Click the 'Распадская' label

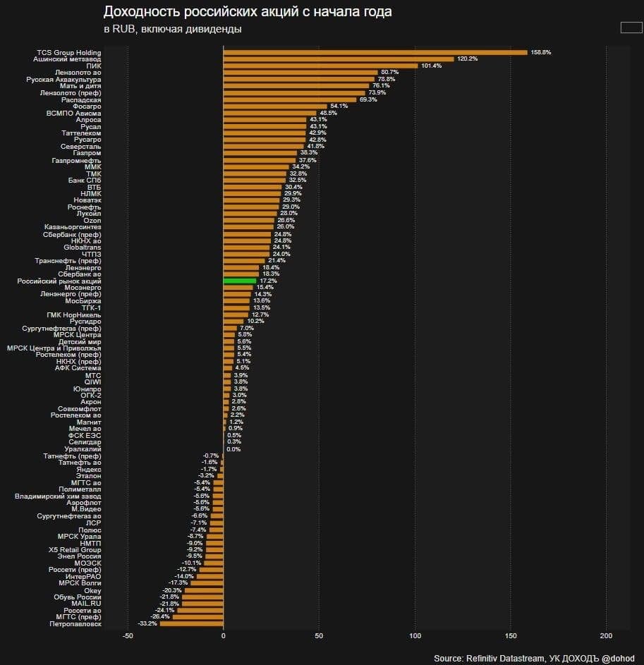tap(81, 100)
